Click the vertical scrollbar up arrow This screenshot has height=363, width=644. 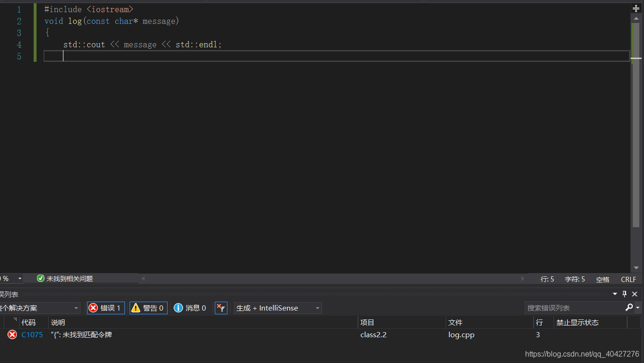tap(636, 18)
